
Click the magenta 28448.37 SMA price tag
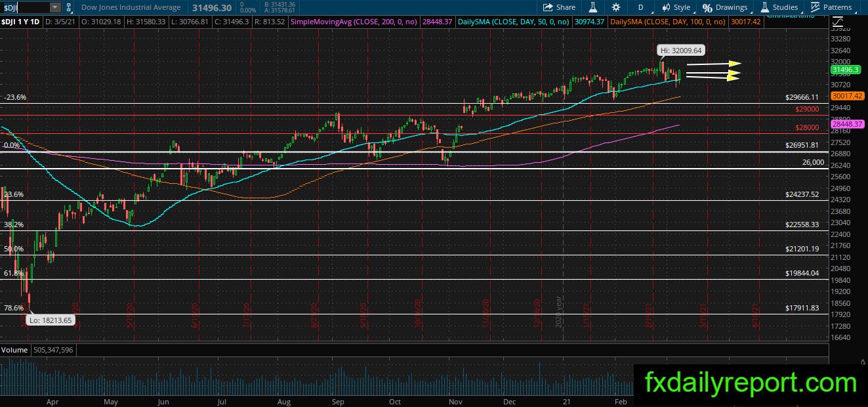(x=848, y=124)
